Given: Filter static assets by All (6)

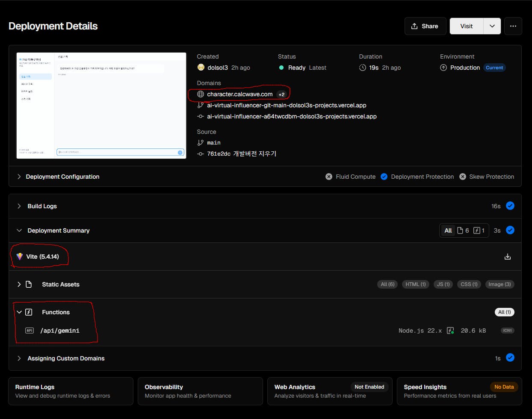Looking at the screenshot, I should (x=388, y=284).
